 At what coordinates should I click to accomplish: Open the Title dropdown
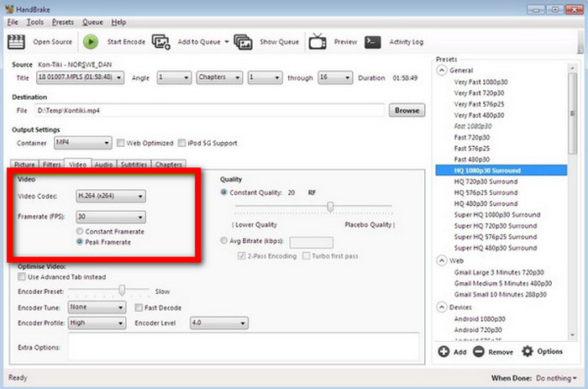coord(81,77)
